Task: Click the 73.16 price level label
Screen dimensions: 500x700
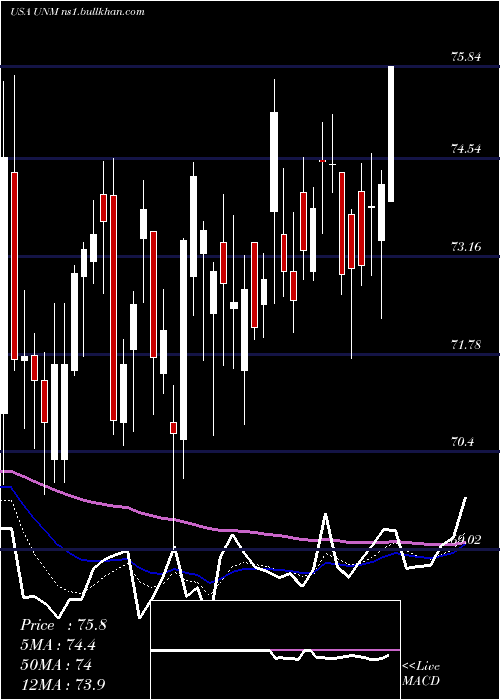Action: point(467,246)
